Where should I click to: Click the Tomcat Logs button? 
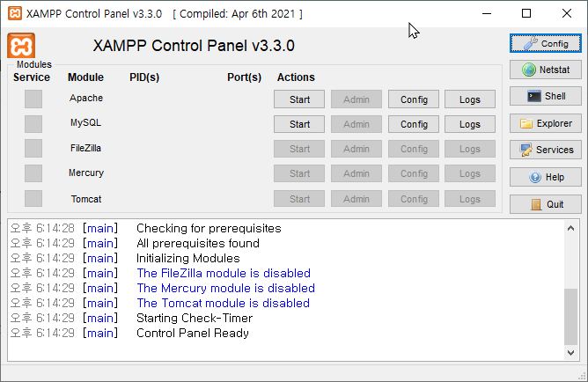coord(470,199)
